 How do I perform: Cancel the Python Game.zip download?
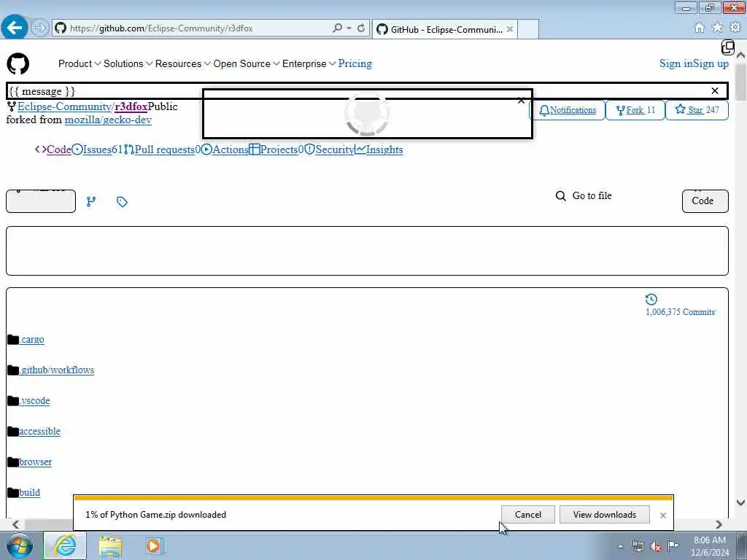[528, 514]
